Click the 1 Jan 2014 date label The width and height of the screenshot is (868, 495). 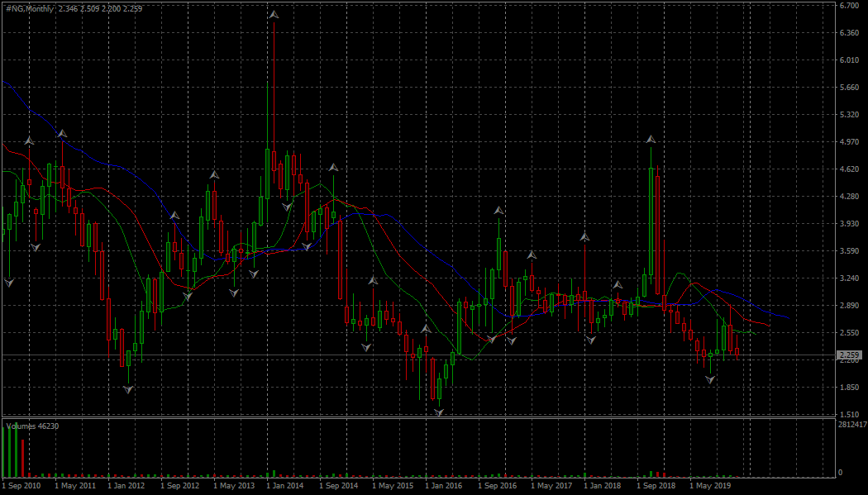284,486
